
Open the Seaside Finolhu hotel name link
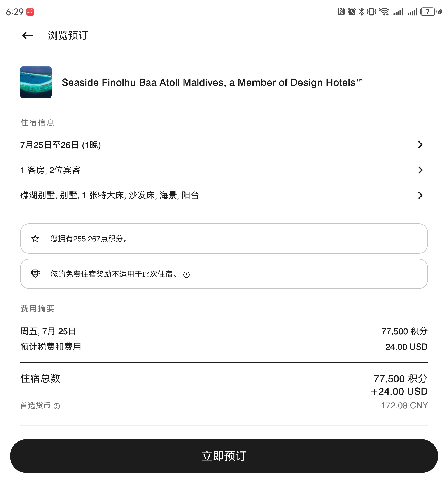[x=212, y=82]
